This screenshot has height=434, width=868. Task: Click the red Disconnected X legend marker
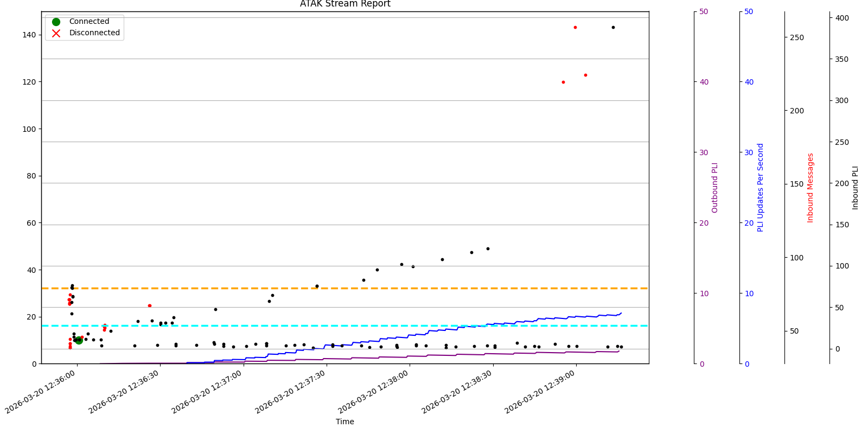[56, 33]
